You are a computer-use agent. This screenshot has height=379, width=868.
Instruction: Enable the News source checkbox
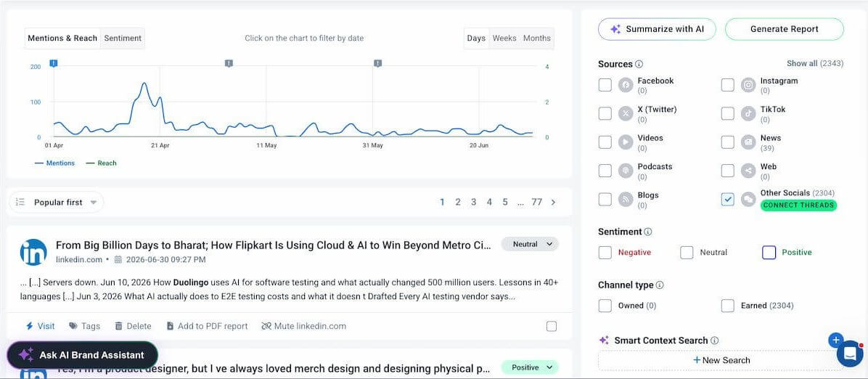pos(727,142)
